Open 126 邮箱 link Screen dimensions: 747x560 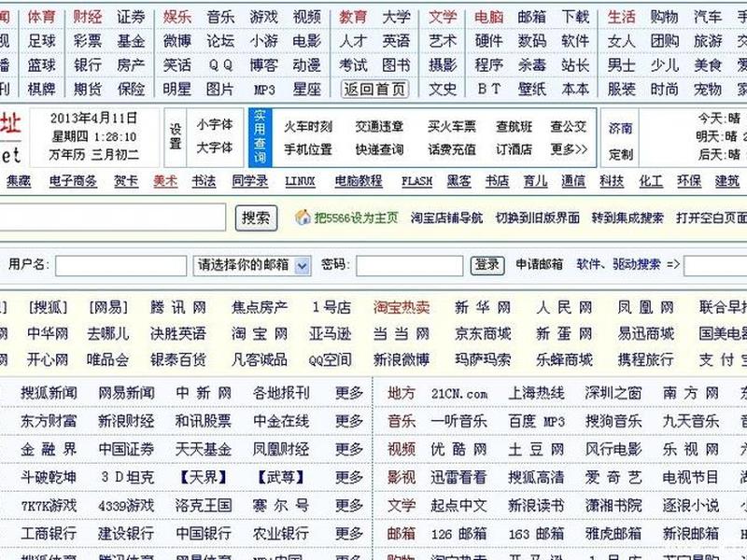click(458, 533)
